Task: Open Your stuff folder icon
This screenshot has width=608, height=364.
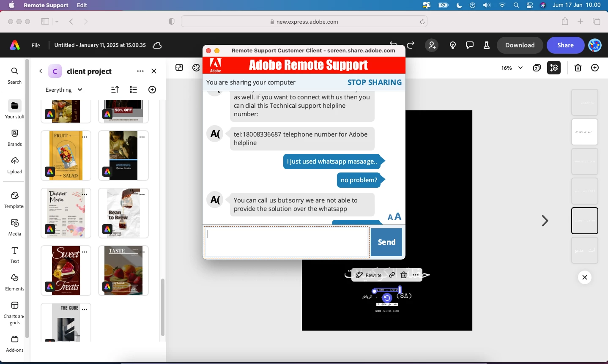Action: [x=14, y=106]
